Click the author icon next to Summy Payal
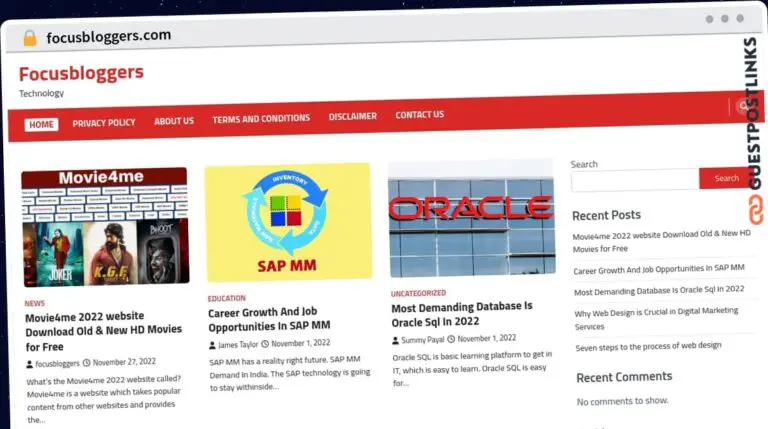This screenshot has width=768, height=429. click(x=395, y=340)
